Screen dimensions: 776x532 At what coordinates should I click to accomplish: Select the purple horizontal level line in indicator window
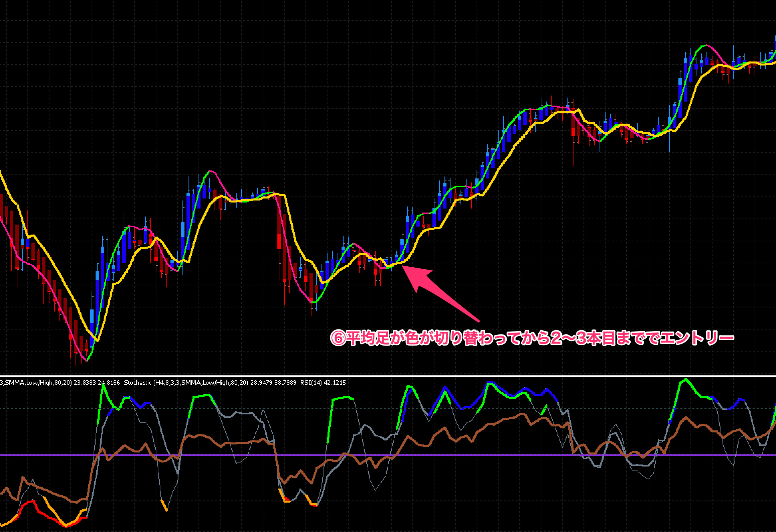pos(388,454)
